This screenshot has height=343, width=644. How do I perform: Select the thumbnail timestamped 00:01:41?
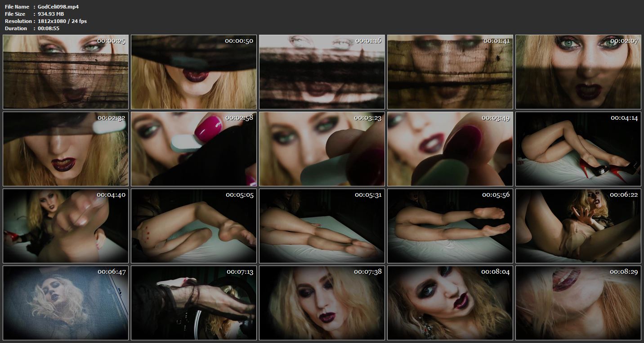pyautogui.click(x=450, y=72)
